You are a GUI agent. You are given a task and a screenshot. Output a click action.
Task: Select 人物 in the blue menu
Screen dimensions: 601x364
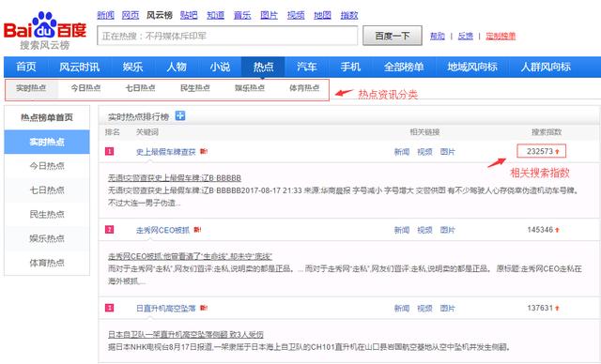coord(177,67)
